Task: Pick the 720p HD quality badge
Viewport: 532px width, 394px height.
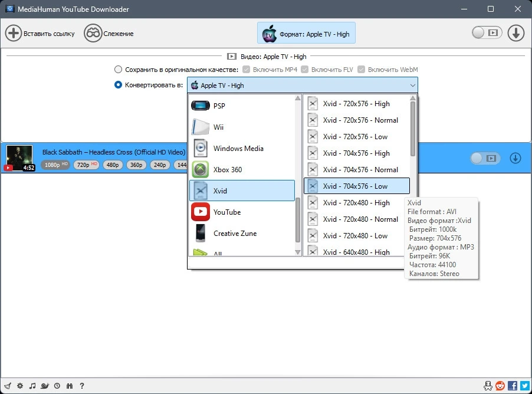Action: pyautogui.click(x=86, y=165)
